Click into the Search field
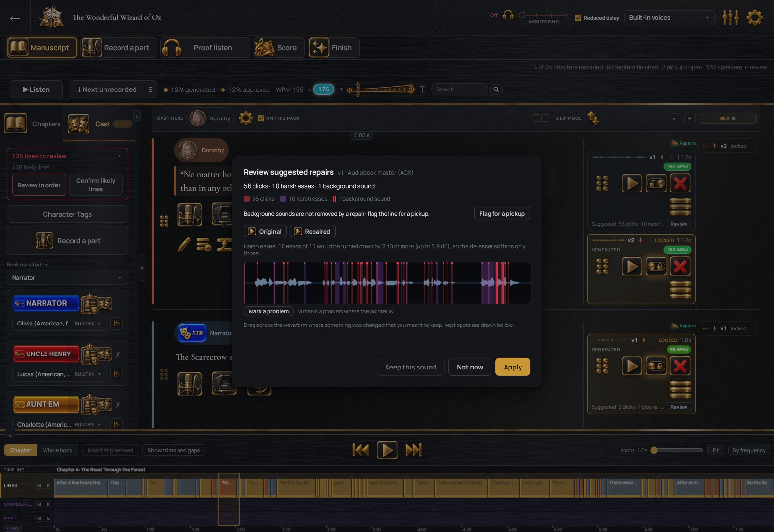The width and height of the screenshot is (774, 532). pos(459,89)
